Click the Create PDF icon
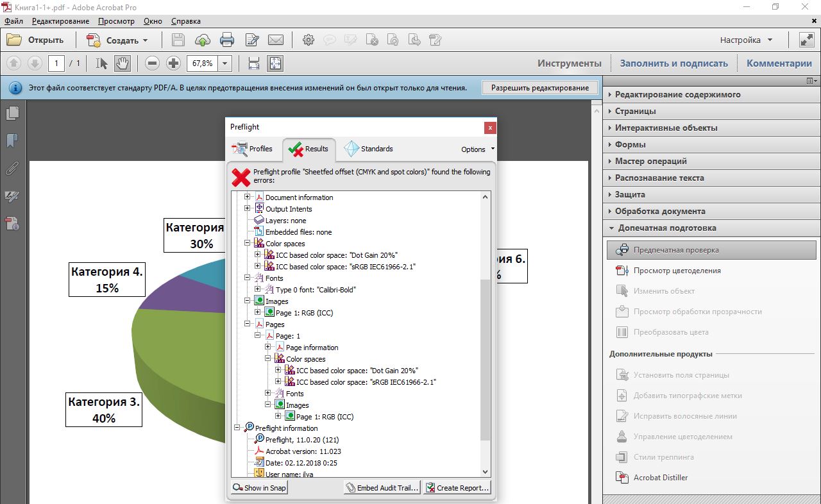The height and width of the screenshot is (504, 821). [94, 40]
